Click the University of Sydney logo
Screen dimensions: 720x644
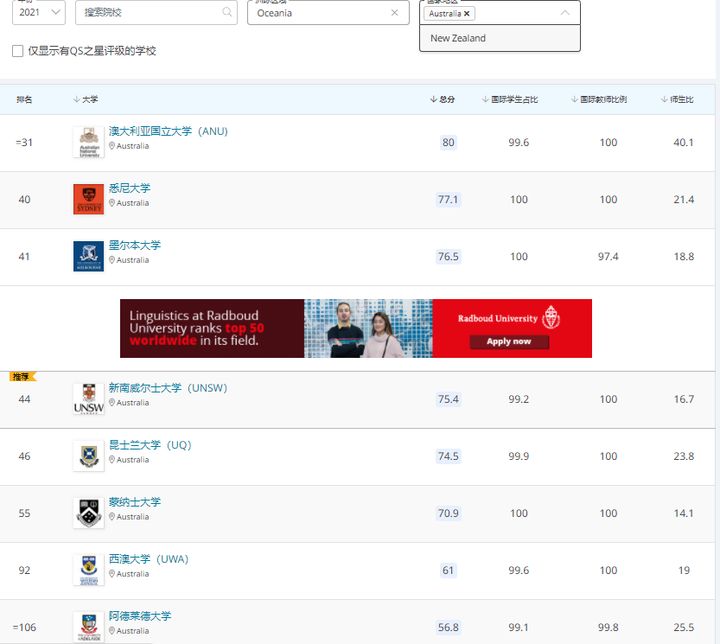(x=89, y=199)
